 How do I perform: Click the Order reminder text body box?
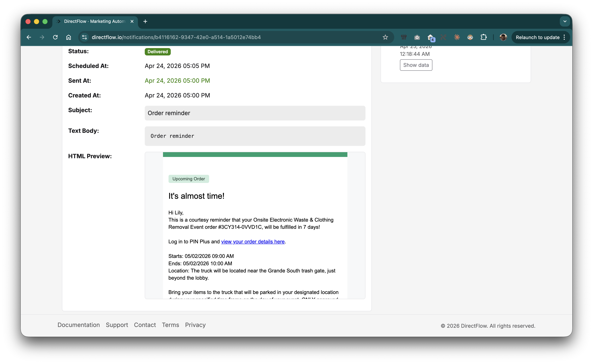click(x=255, y=136)
